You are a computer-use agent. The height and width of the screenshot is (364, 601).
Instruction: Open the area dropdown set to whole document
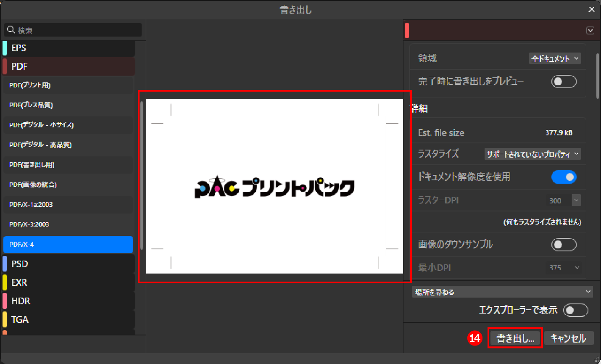pos(554,59)
